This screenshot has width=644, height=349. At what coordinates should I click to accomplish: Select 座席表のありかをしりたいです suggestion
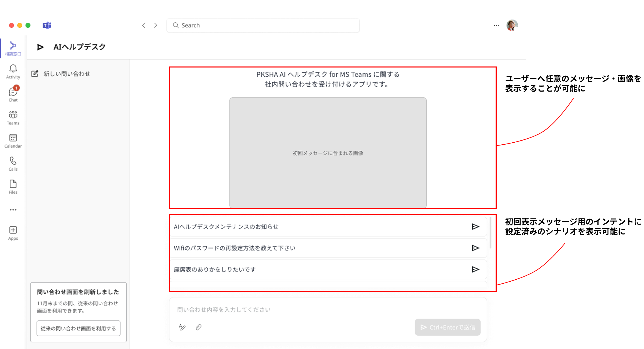[x=328, y=269]
